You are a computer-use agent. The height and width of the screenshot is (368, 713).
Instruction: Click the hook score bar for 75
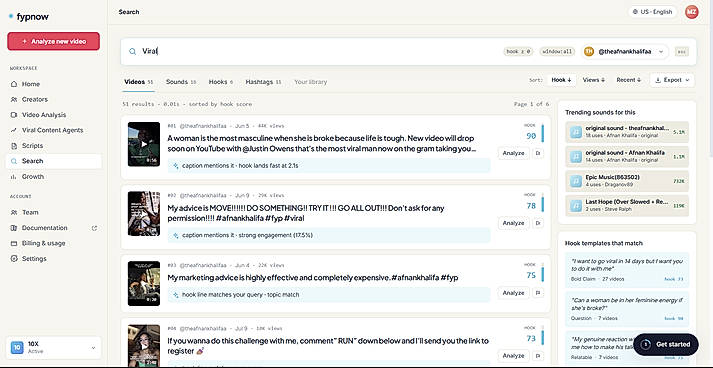coord(542,273)
